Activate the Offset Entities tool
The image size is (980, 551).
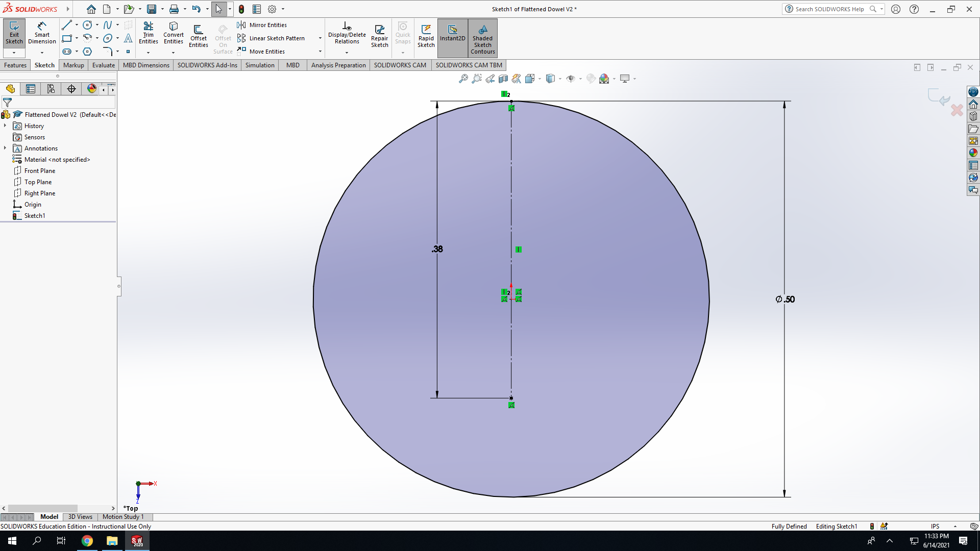(199, 36)
